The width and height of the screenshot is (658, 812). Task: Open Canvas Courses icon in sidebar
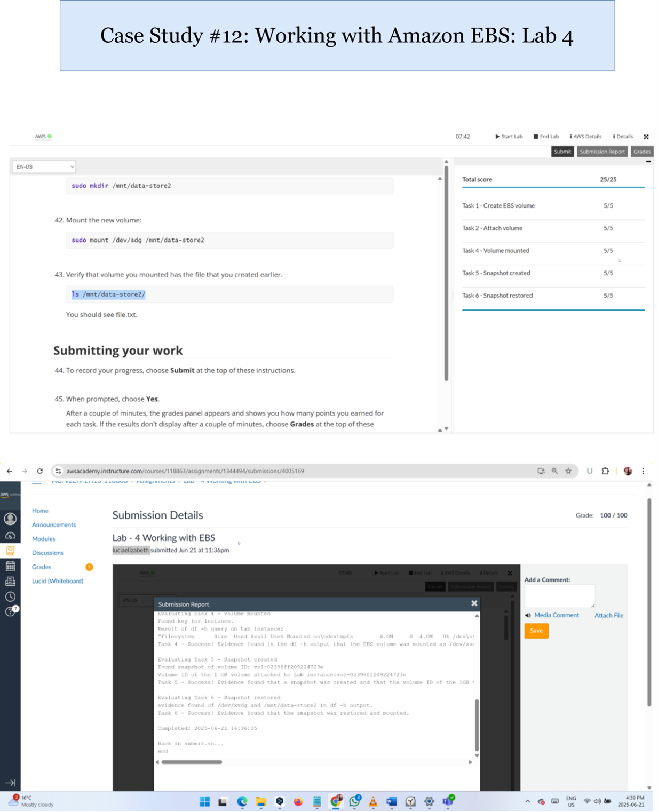pyautogui.click(x=10, y=551)
